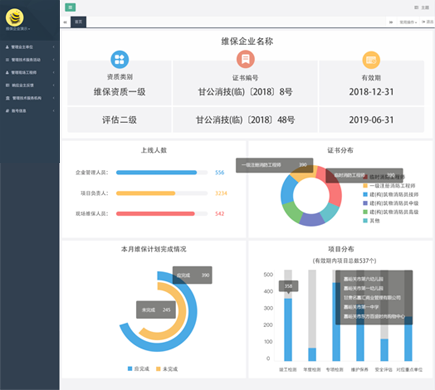435x390 pixels.
Task: Click the tab scroll-left double arrow icon
Action: 65,22
